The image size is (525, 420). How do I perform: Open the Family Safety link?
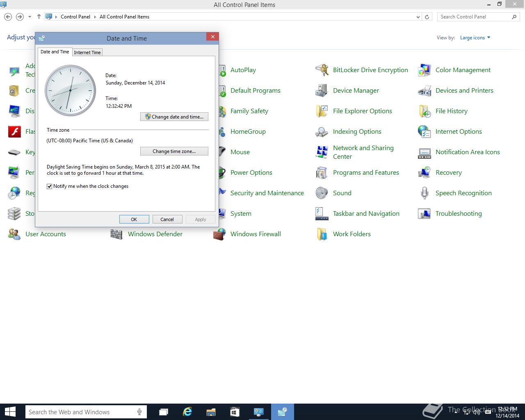(249, 111)
